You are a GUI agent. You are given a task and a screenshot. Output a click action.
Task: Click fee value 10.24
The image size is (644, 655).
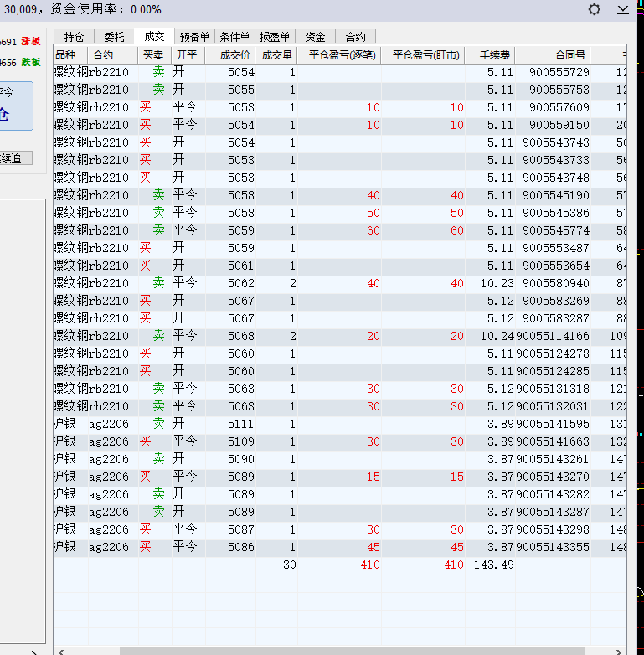pos(497,336)
